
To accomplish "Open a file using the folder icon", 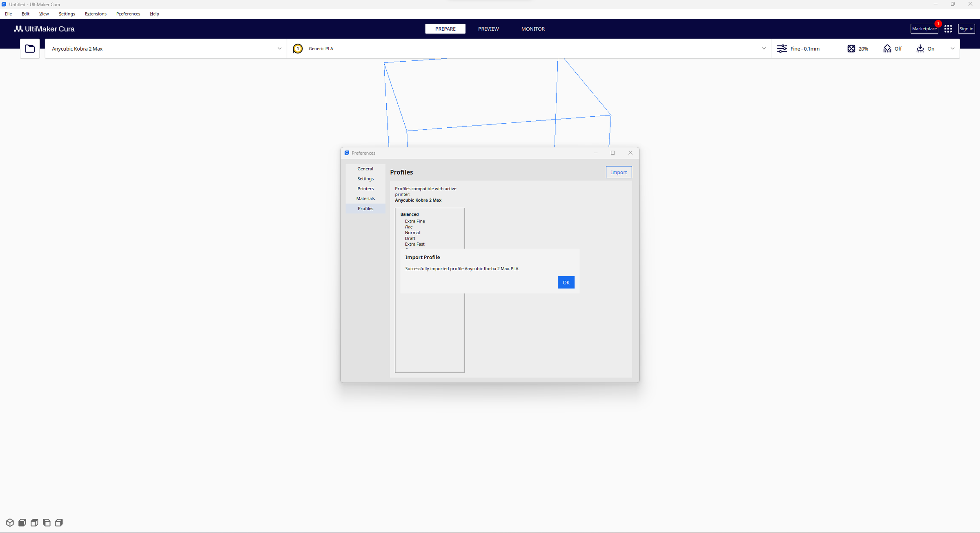I will click(x=29, y=48).
